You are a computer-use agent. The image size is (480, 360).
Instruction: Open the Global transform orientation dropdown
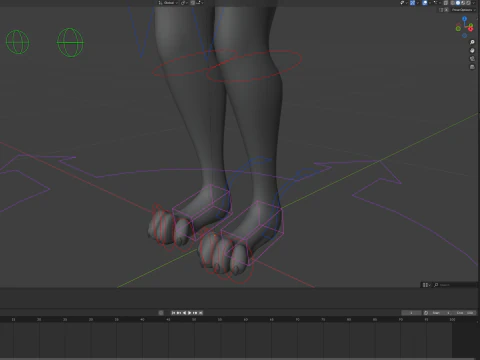[169, 3]
